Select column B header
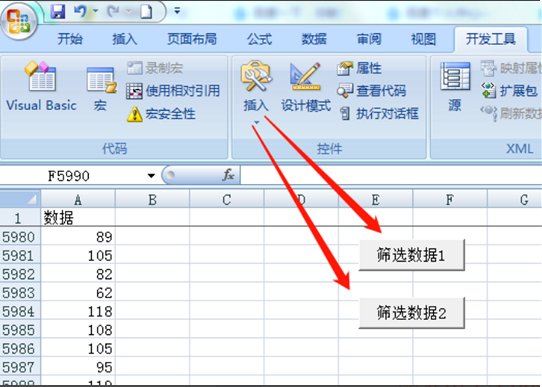The image size is (542, 387). [x=152, y=199]
